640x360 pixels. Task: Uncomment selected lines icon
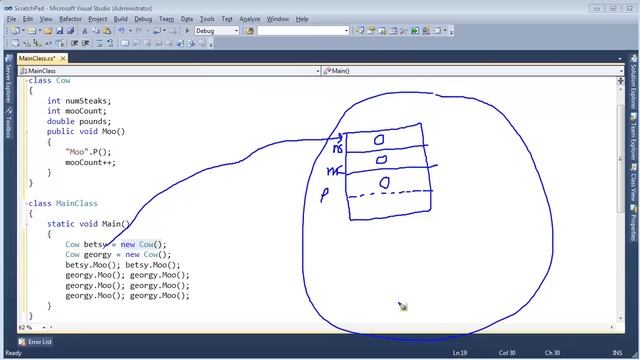click(110, 43)
